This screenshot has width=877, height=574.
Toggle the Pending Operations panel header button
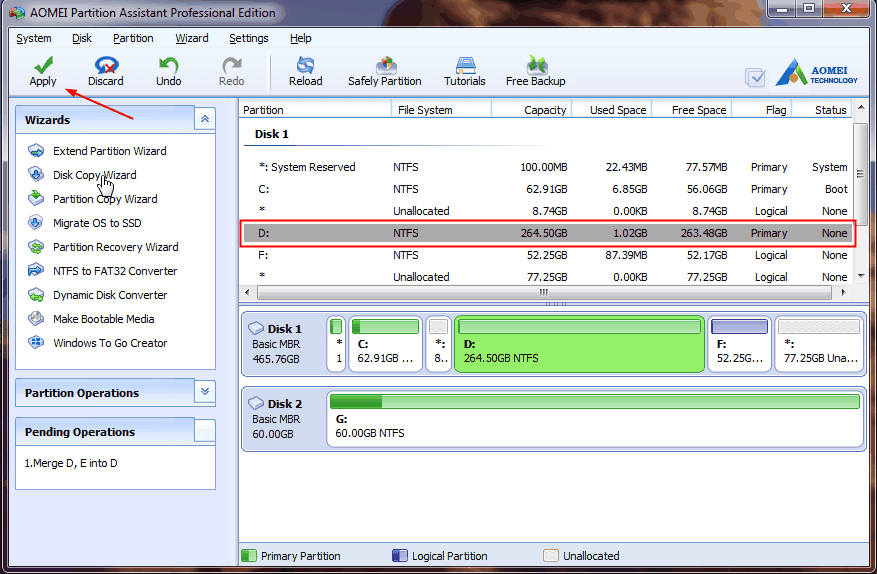tap(205, 431)
